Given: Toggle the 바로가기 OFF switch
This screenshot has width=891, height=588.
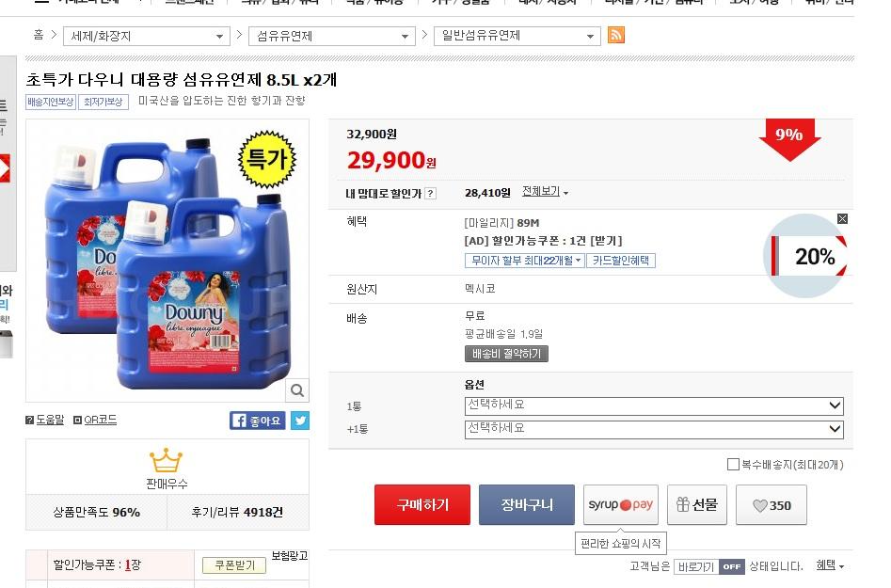Looking at the screenshot, I should 731,566.
